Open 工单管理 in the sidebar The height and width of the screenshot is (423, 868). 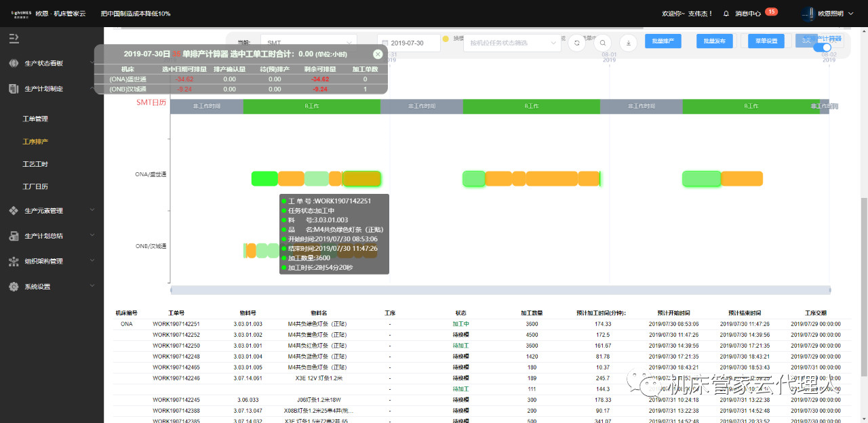[x=35, y=119]
